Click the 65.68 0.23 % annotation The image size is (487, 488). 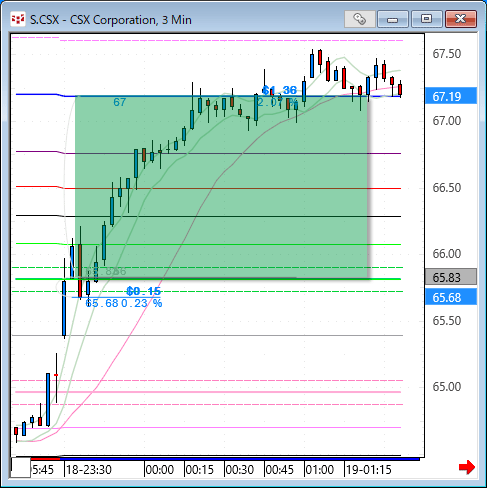pyautogui.click(x=124, y=303)
